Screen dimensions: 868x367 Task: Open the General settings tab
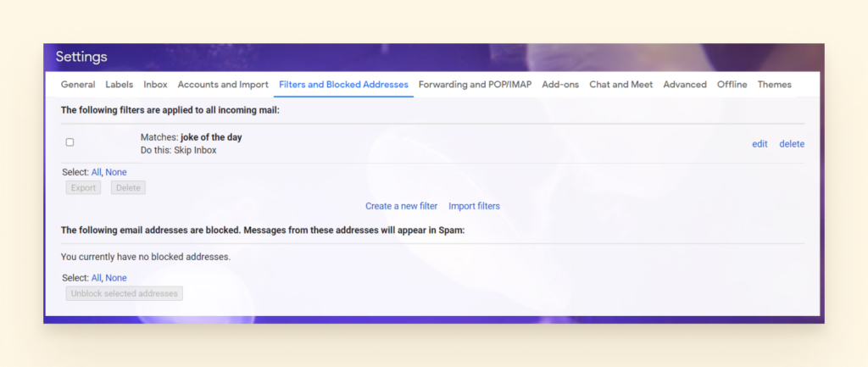click(x=77, y=85)
